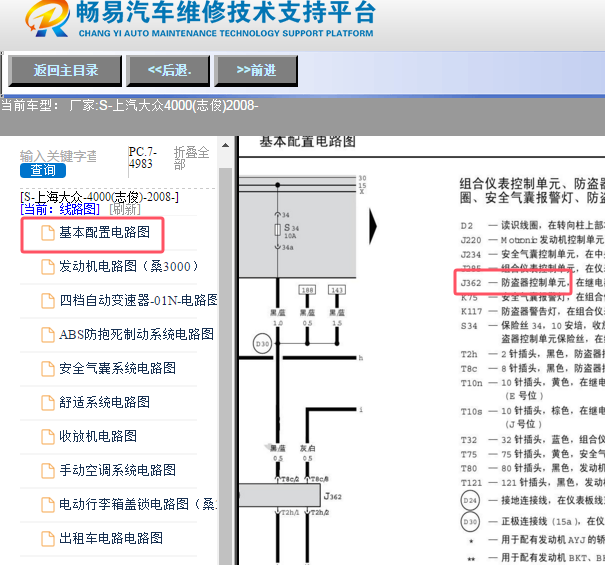Click document icon beside ABS防抱死制动系统电路图

tap(48, 335)
